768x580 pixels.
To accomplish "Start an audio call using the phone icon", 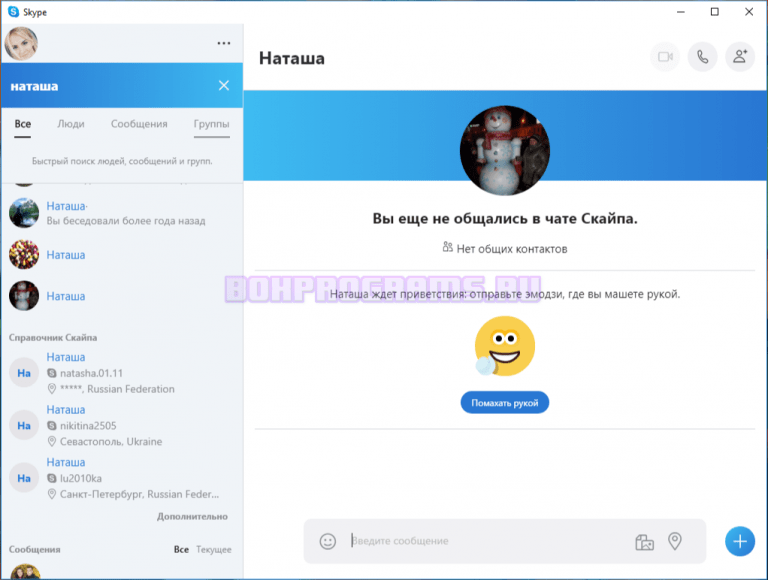I will (x=702, y=57).
